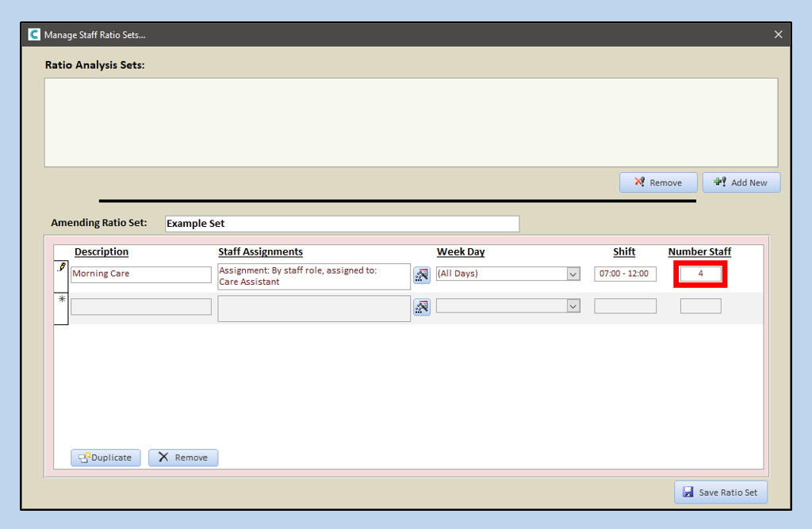Click the pencil row selector beside Morning Care
The height and width of the screenshot is (529, 812).
(61, 270)
